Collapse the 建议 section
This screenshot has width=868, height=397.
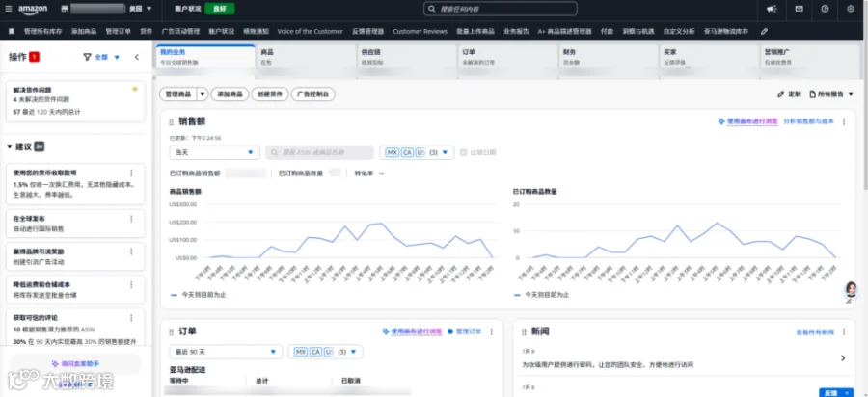coord(10,147)
